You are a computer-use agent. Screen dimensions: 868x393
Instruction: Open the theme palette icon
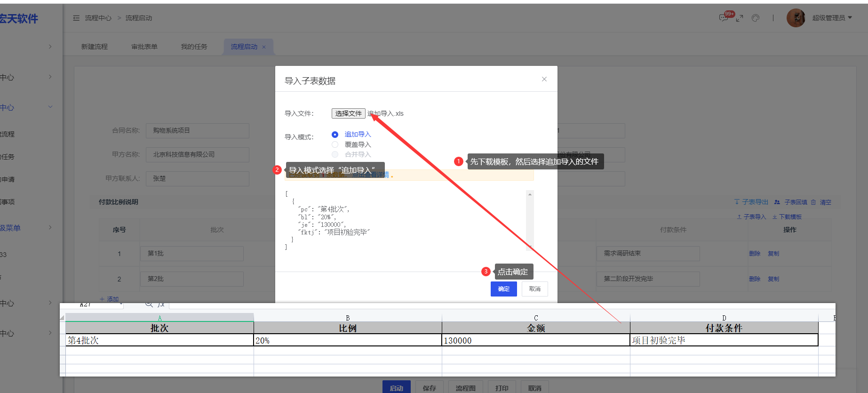click(756, 18)
